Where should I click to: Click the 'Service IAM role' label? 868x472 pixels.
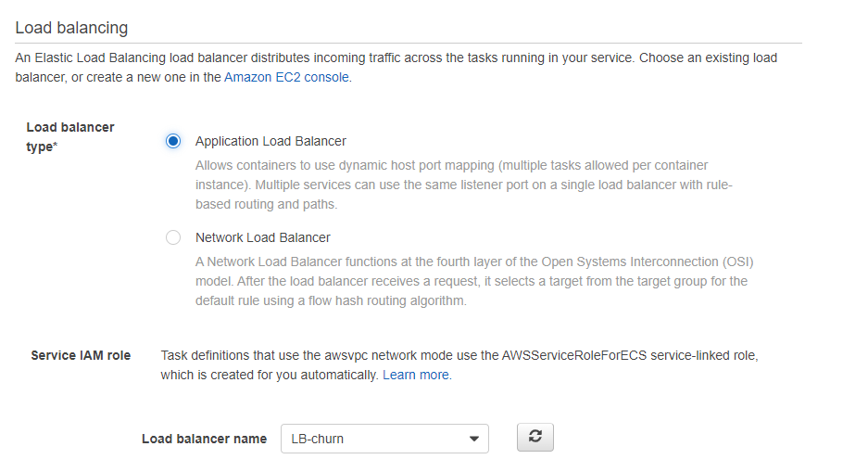81,356
